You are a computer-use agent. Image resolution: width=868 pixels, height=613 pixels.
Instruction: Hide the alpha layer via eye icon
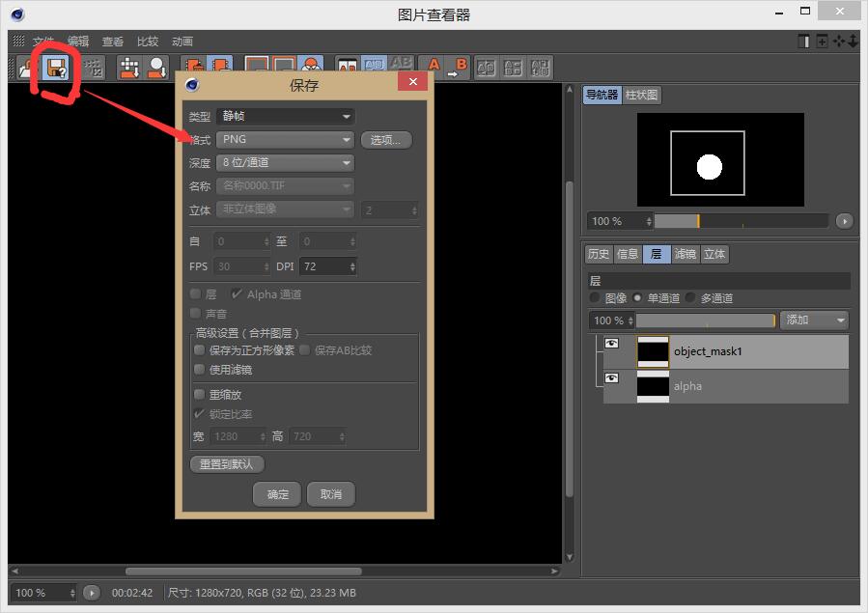click(611, 377)
